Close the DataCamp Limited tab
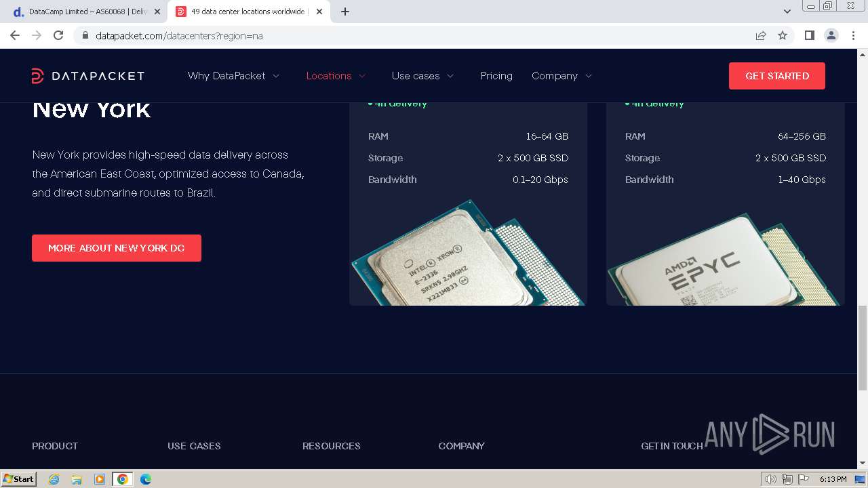This screenshot has height=488, width=868. pos(157,12)
